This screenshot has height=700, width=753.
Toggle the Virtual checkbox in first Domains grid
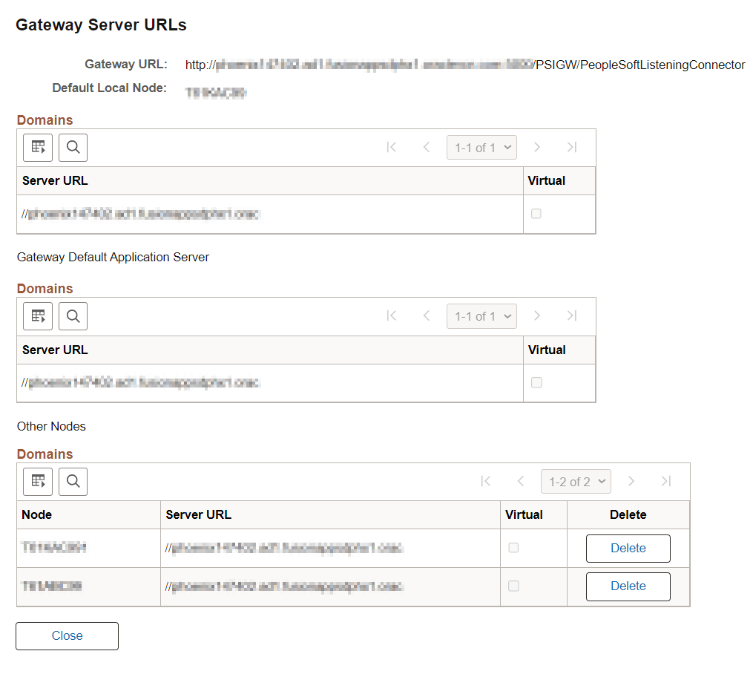click(536, 213)
